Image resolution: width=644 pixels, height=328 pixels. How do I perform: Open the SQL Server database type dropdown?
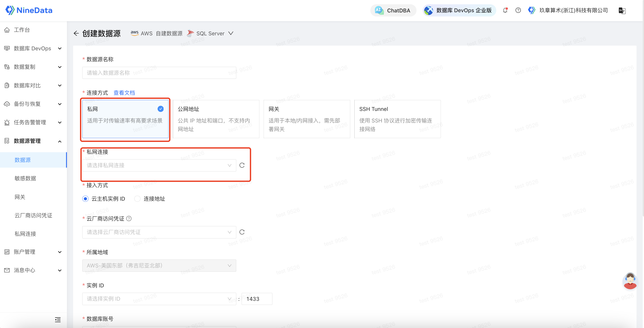pyautogui.click(x=231, y=33)
